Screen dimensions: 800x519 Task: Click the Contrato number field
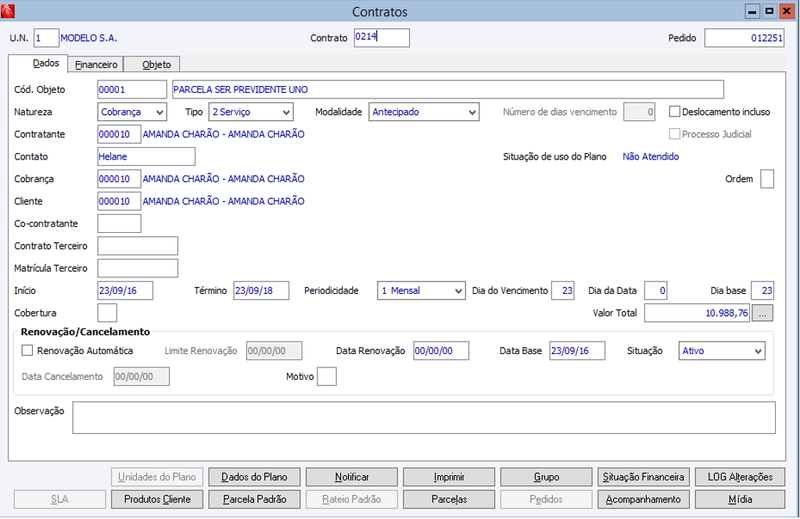click(382, 38)
